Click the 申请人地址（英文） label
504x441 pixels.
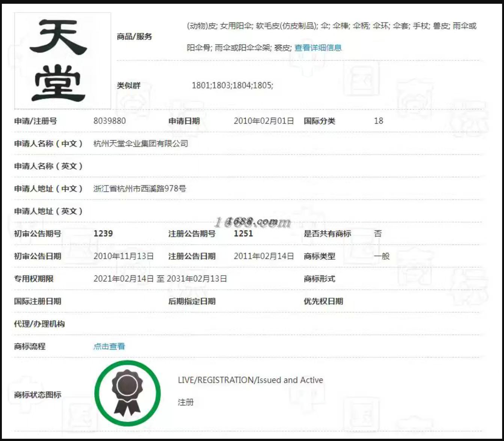point(48,211)
